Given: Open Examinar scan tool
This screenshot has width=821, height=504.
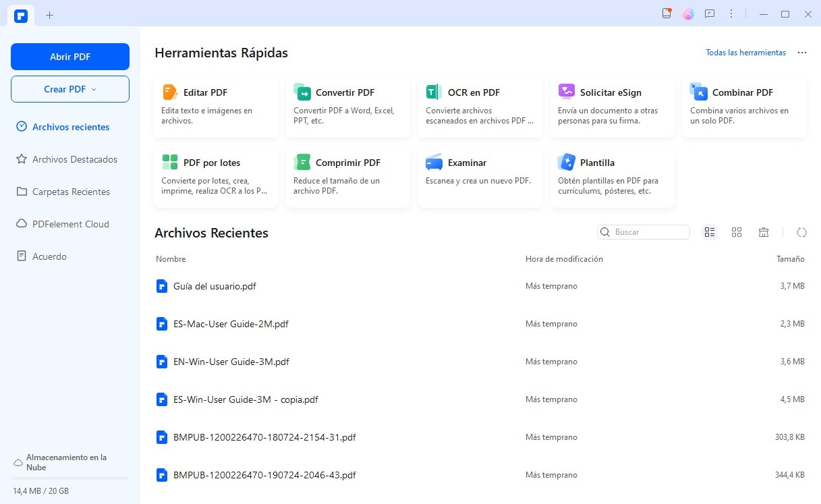Looking at the screenshot, I should pos(480,177).
